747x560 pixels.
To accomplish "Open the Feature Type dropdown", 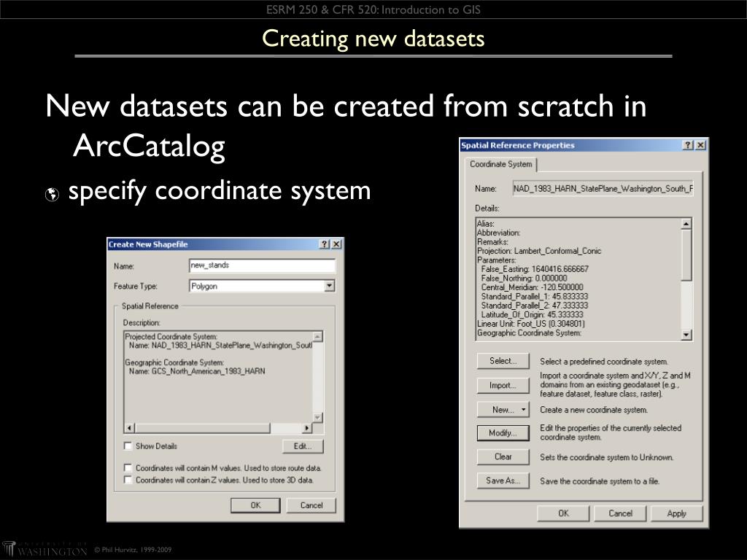I will click(329, 286).
